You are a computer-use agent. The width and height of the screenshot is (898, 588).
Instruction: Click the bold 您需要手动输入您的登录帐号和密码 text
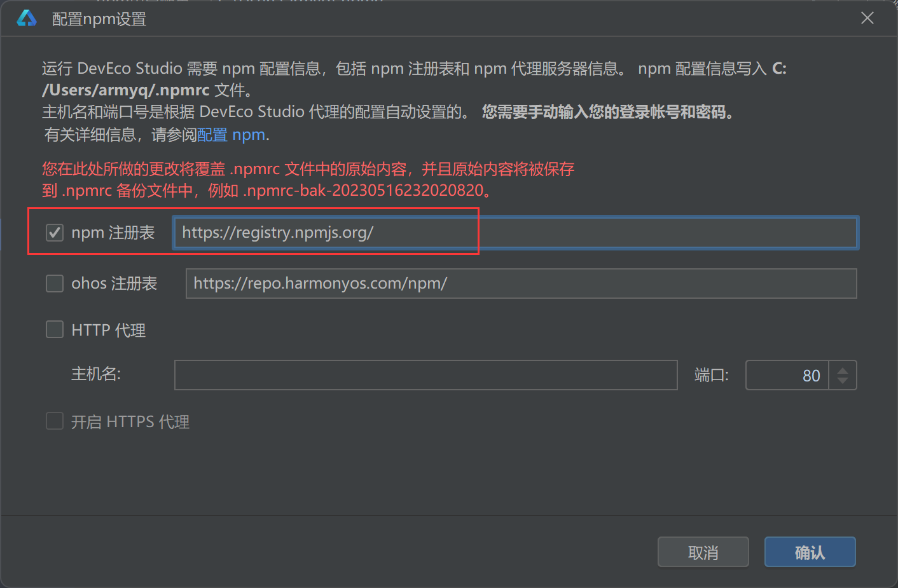pyautogui.click(x=609, y=113)
